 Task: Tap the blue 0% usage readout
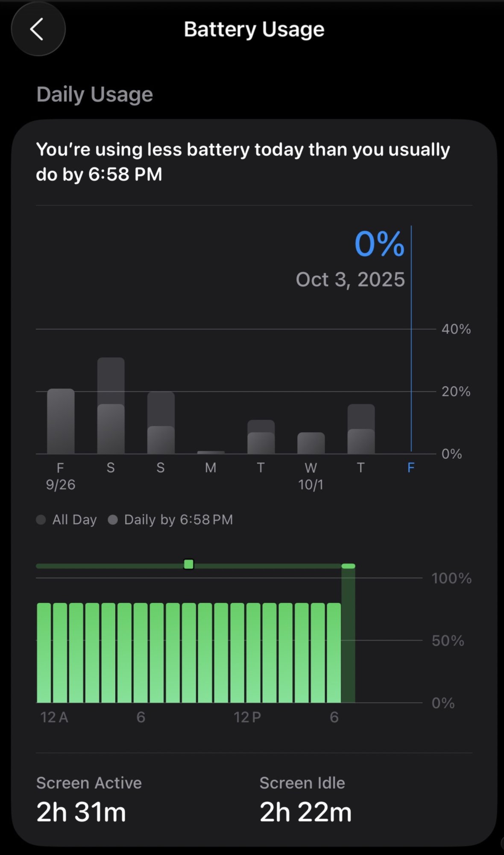point(379,244)
